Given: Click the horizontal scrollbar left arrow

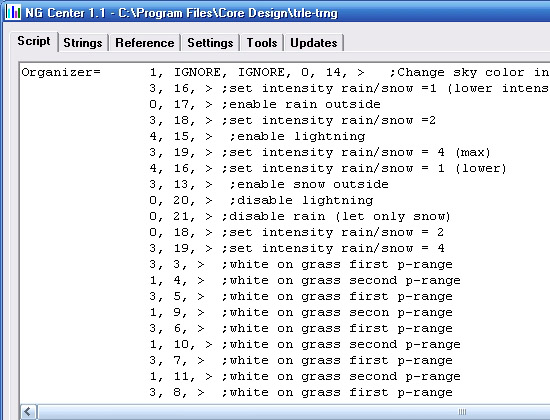Looking at the screenshot, I should 28,412.
